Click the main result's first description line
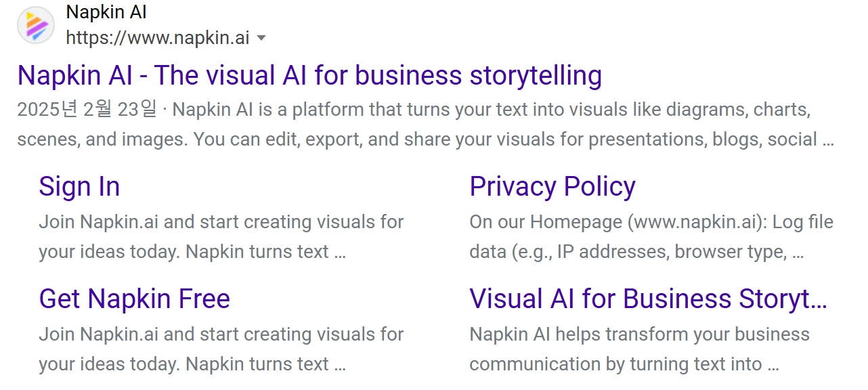 point(414,109)
